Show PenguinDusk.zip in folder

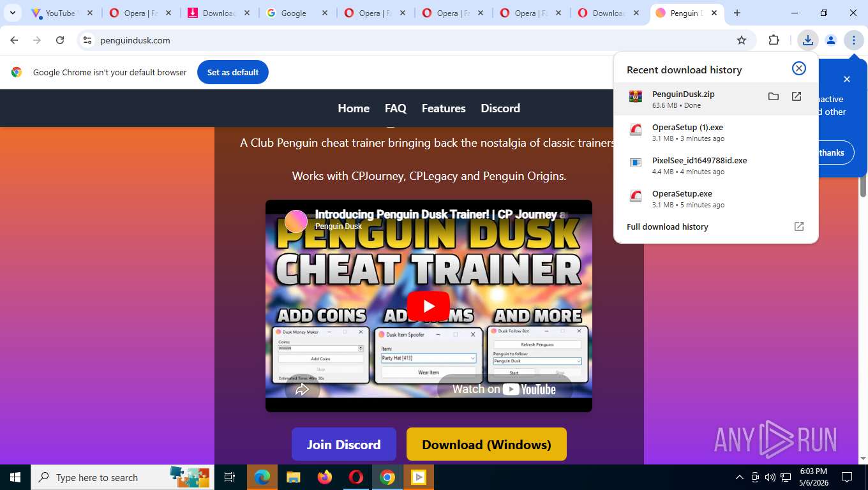tap(774, 96)
